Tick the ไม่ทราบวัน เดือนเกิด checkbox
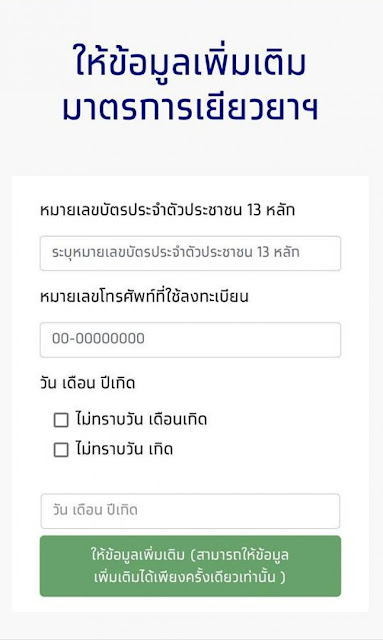 (61, 420)
